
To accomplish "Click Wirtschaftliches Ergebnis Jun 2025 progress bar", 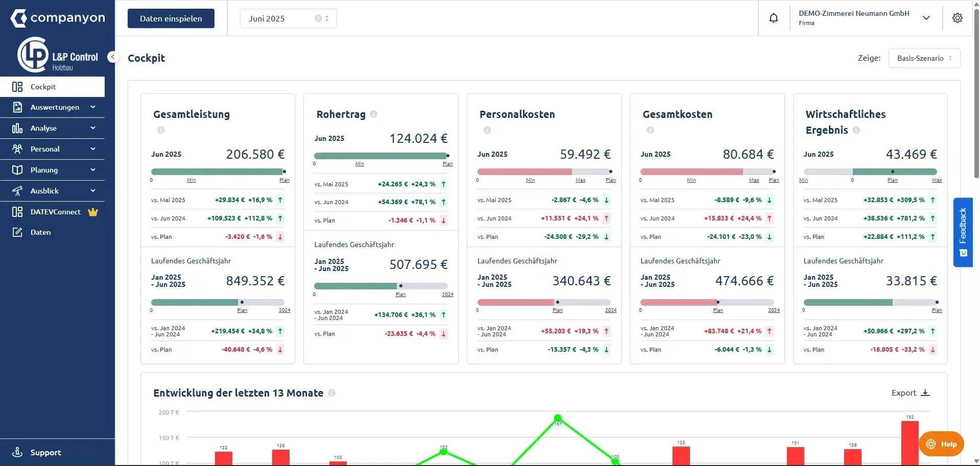I will coord(870,171).
